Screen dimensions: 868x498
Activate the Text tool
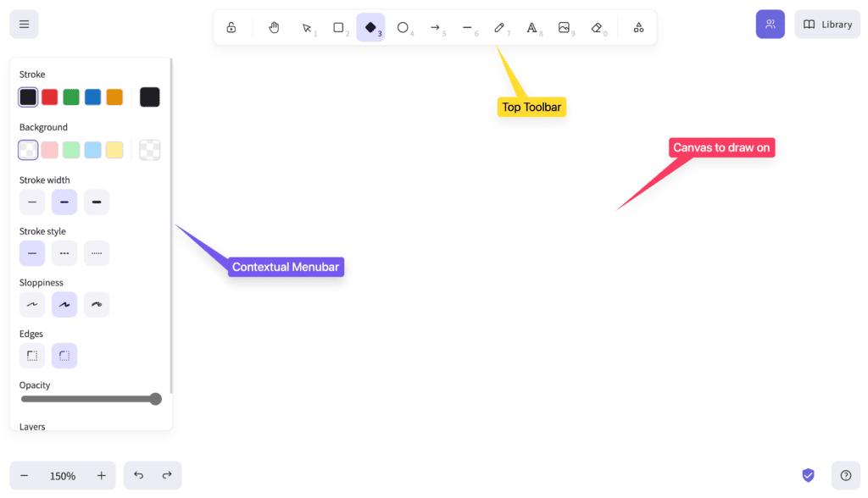tap(532, 27)
